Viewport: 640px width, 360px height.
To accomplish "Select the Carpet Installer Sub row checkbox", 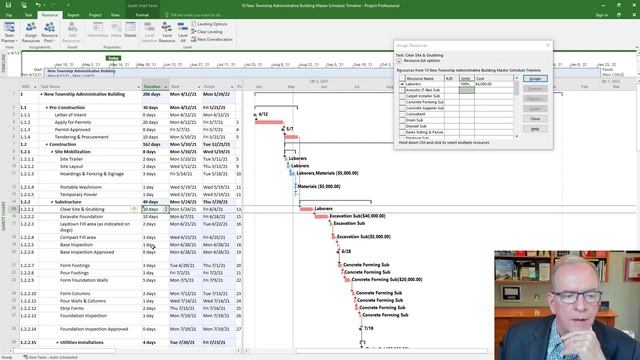I will (x=402, y=96).
